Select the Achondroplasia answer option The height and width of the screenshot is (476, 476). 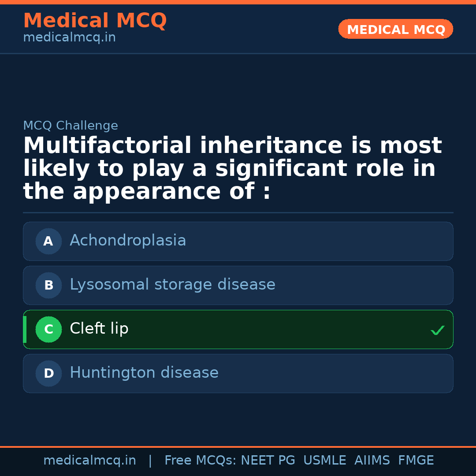point(238,241)
